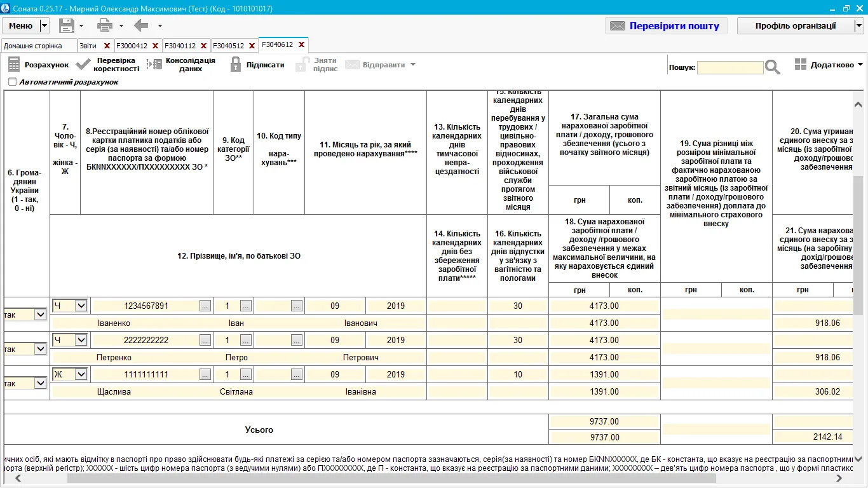Screen dimensions: 868x488
Task: Open citizenship dropdown in Щаслива row
Action: click(x=40, y=383)
